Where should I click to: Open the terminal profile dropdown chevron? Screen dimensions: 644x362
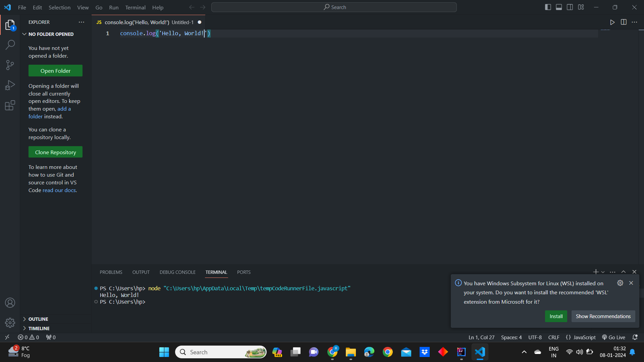click(603, 272)
